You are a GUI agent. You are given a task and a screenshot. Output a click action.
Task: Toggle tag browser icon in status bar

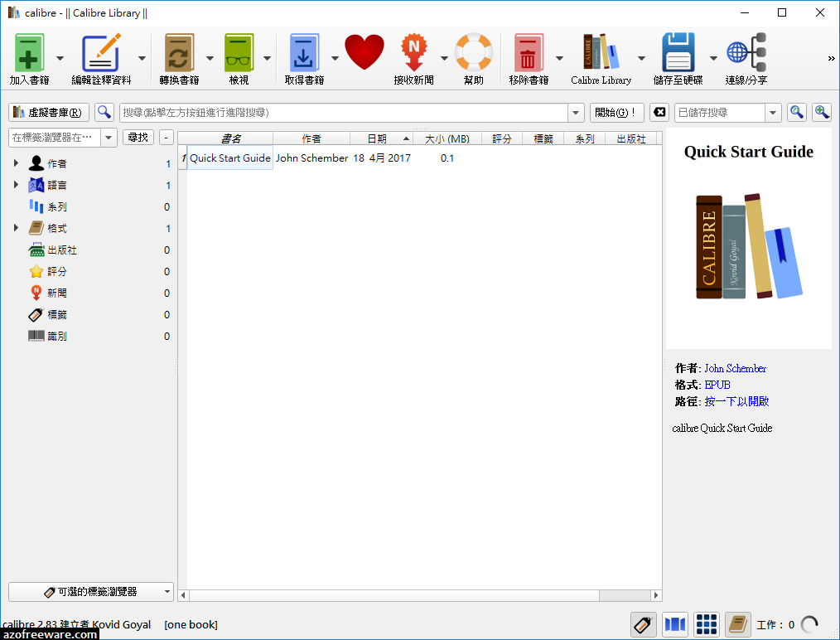[x=643, y=624]
